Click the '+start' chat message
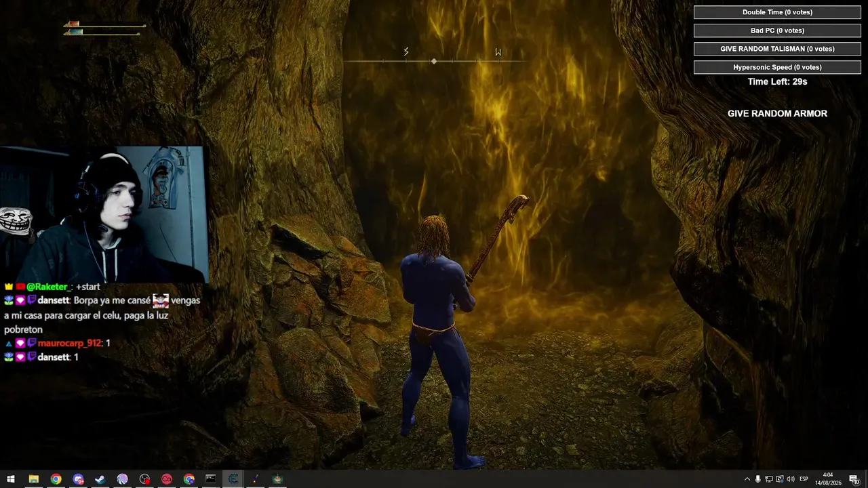868x488 pixels. point(88,287)
